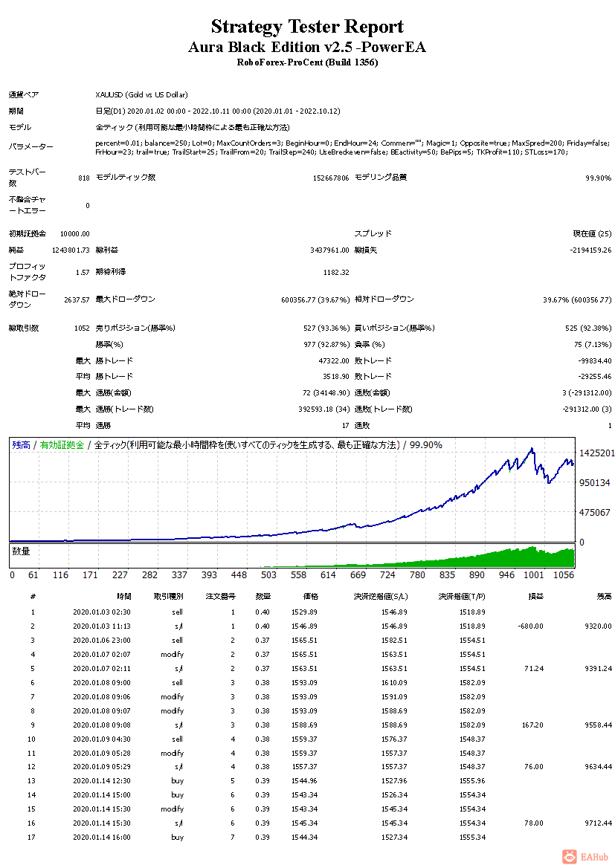This screenshot has height=868, width=615.
Task: Click the modify order in row 4
Action: [172, 655]
